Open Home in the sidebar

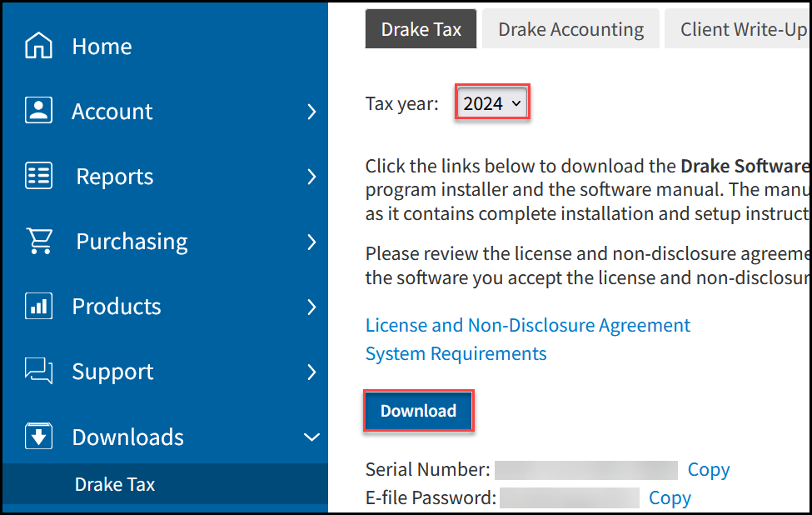(102, 46)
